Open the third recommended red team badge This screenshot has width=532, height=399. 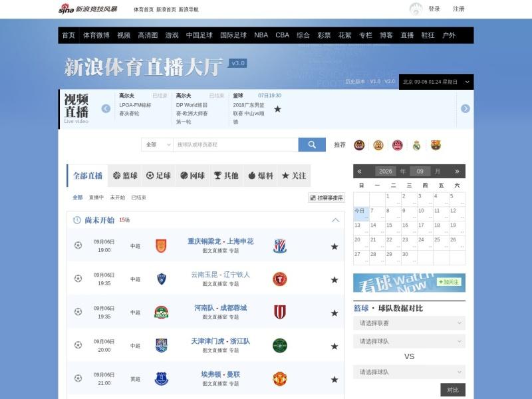397,145
